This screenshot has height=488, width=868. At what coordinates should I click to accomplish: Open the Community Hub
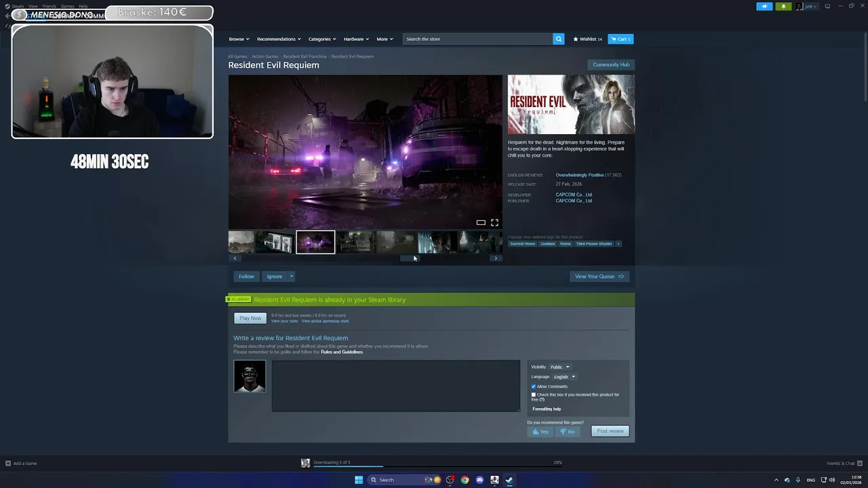611,64
